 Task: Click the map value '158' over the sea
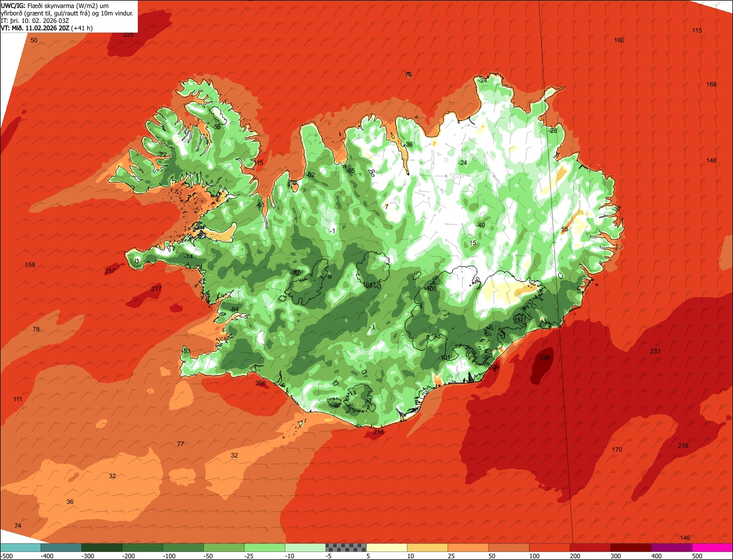30,265
